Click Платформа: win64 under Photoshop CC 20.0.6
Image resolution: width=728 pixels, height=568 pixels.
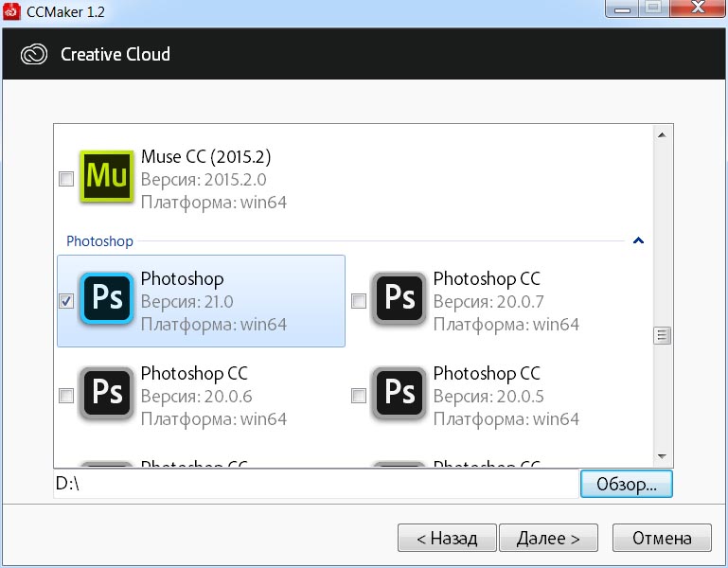click(x=214, y=419)
